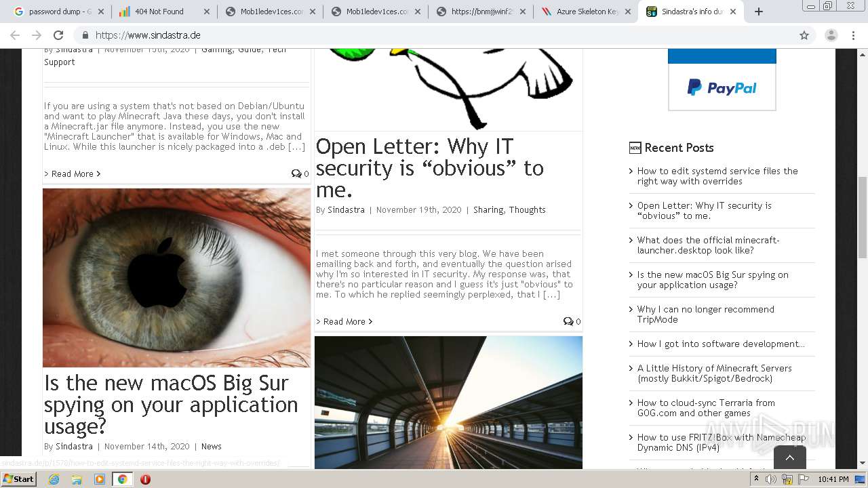Viewport: 868px width, 488px height.
Task: Open the News category link
Action: [212, 446]
